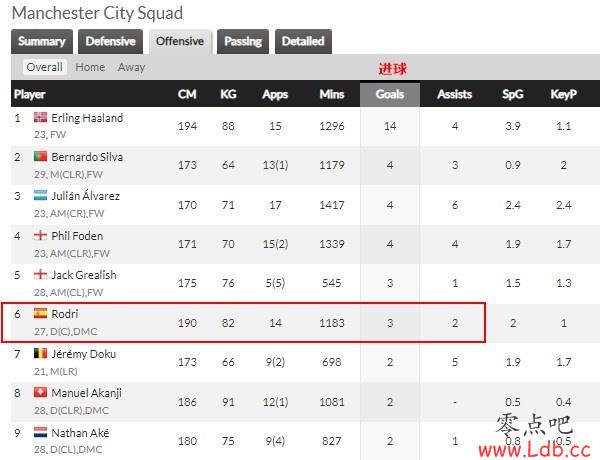The height and width of the screenshot is (460, 600).
Task: Sort table by Assists column header
Action: [455, 94]
